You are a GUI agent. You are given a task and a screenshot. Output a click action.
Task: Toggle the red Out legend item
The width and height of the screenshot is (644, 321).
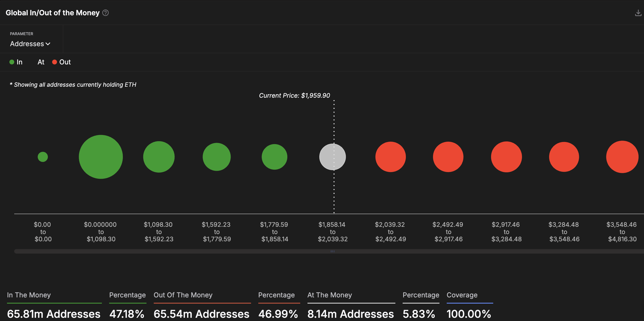(x=62, y=62)
